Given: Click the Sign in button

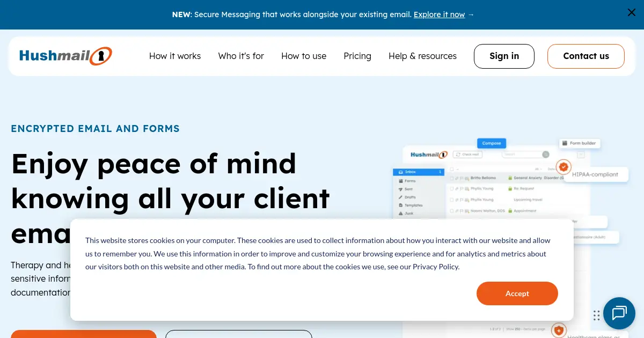Looking at the screenshot, I should tap(504, 56).
